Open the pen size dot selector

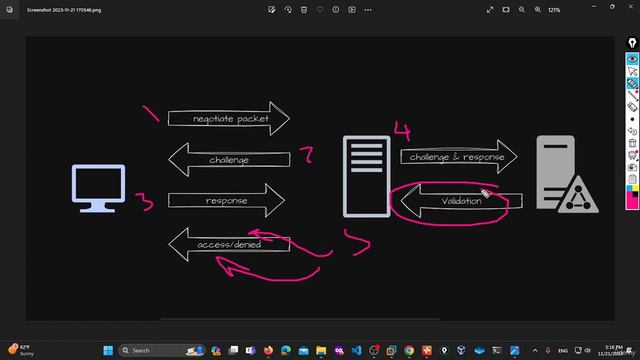click(x=632, y=119)
